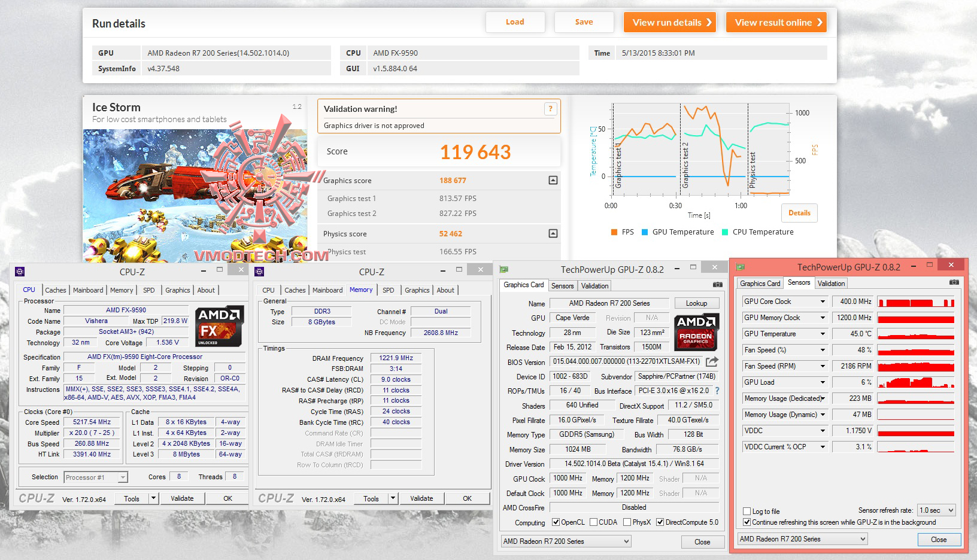Open the Fan Speed (RPM) sensor dropdown

(823, 366)
